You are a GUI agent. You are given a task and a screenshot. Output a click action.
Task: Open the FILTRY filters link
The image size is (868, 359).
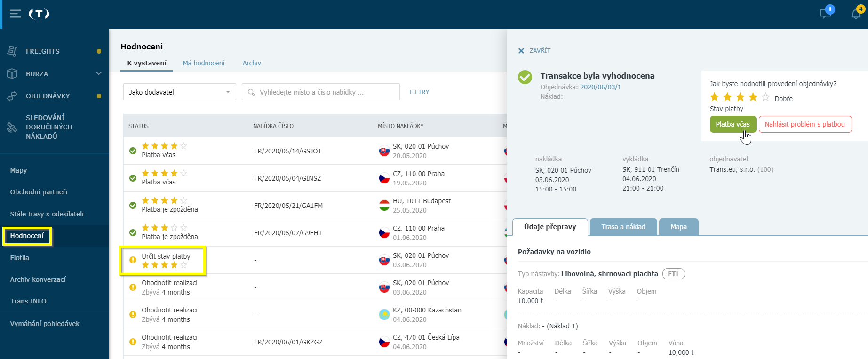419,92
